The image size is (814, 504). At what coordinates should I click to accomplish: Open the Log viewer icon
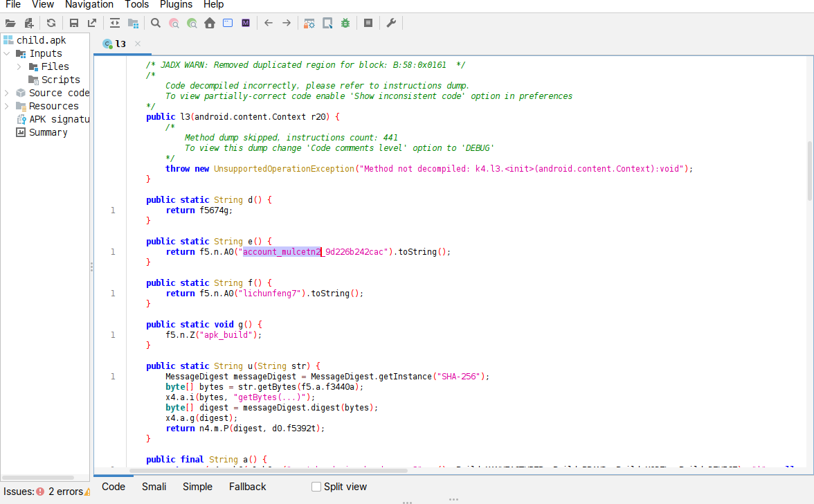(x=368, y=23)
